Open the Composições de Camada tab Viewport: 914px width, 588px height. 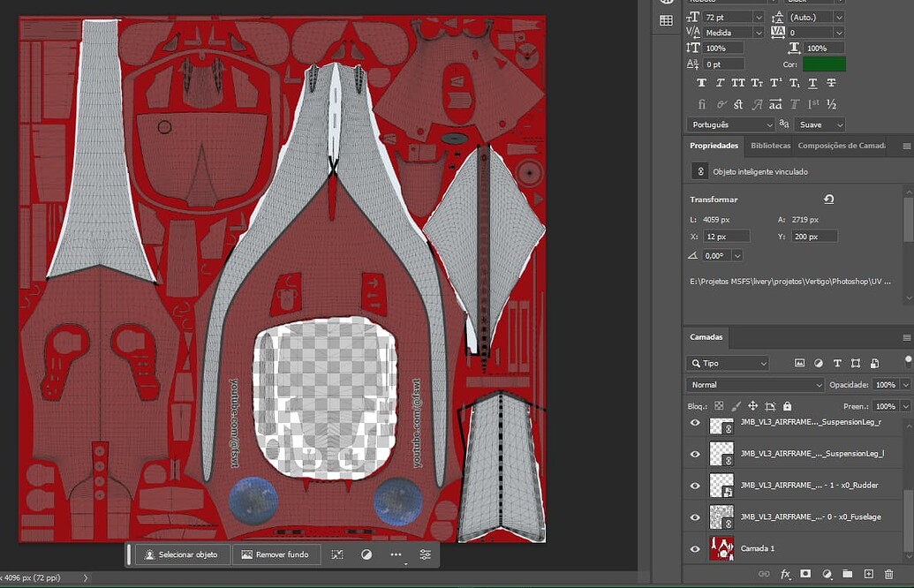pos(841,146)
